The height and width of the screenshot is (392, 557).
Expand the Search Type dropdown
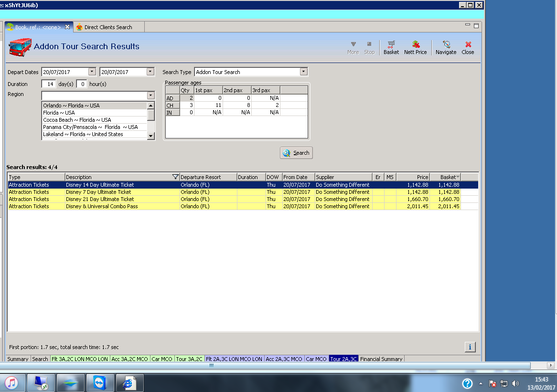tap(303, 71)
